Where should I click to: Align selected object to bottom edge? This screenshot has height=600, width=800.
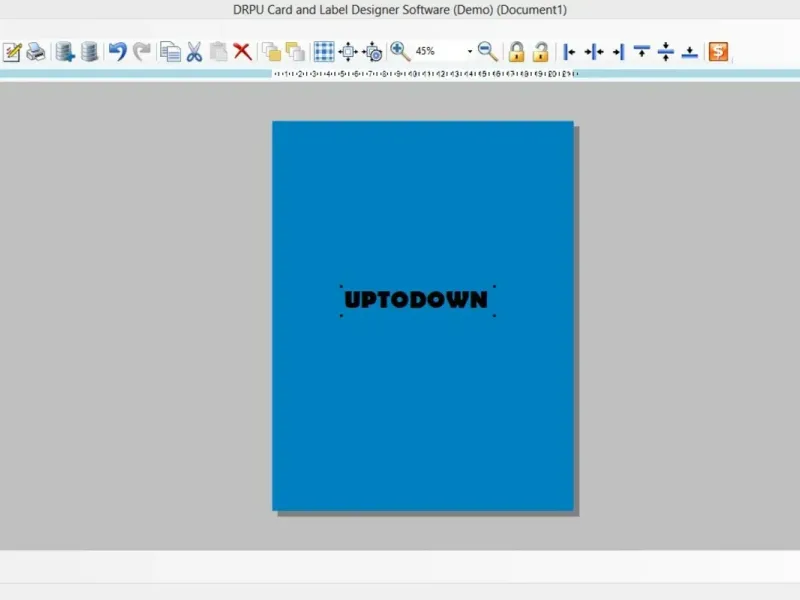coord(690,52)
